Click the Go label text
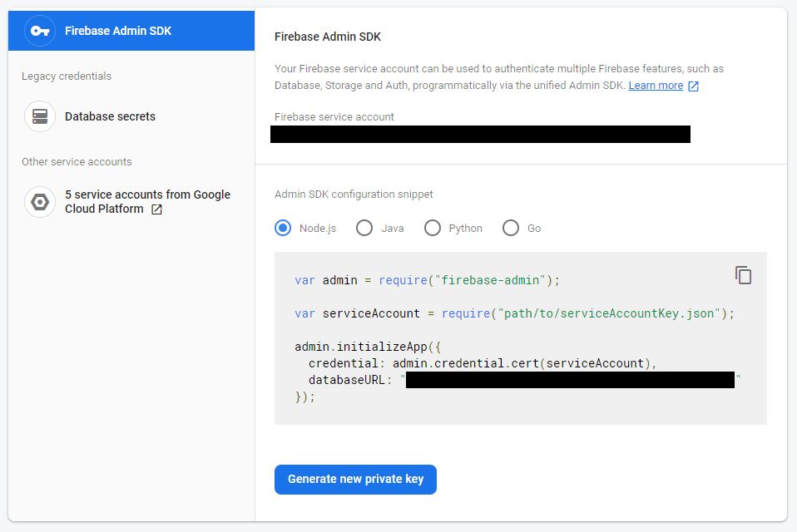797x532 pixels. tap(534, 229)
